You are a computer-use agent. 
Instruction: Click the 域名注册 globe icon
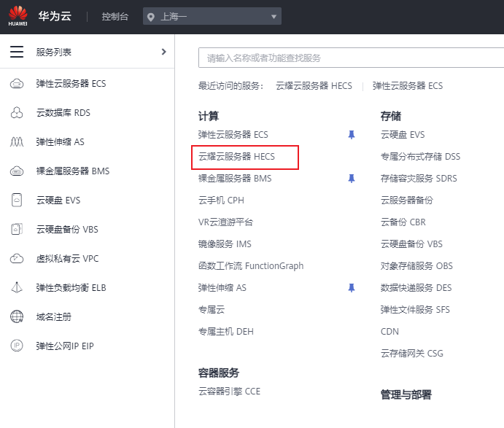[17, 316]
